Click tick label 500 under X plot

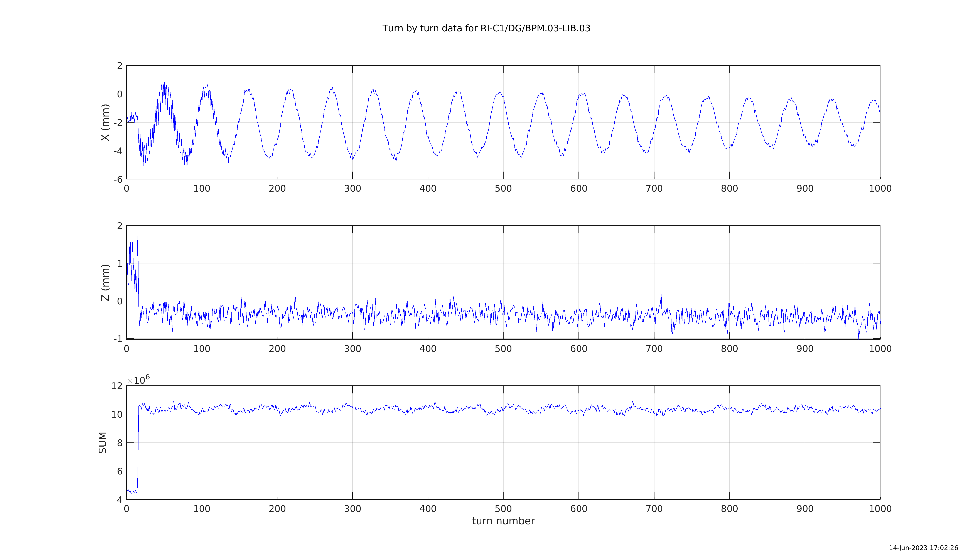coord(503,189)
